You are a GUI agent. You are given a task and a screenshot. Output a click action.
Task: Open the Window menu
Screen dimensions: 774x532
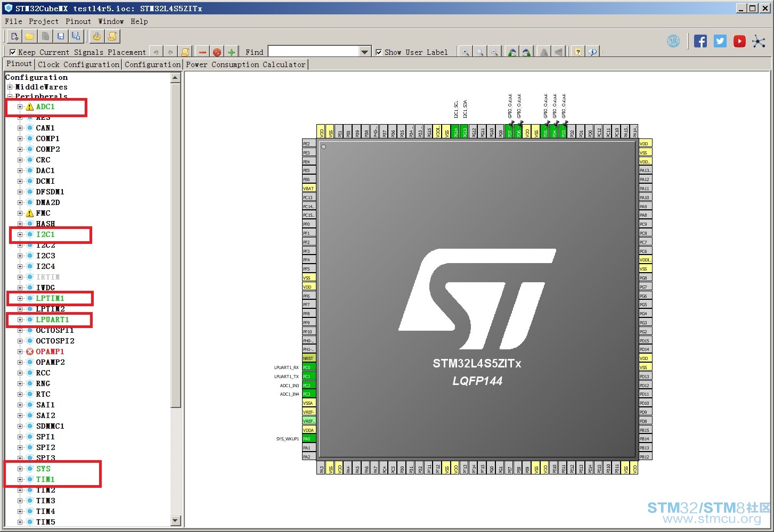[111, 21]
